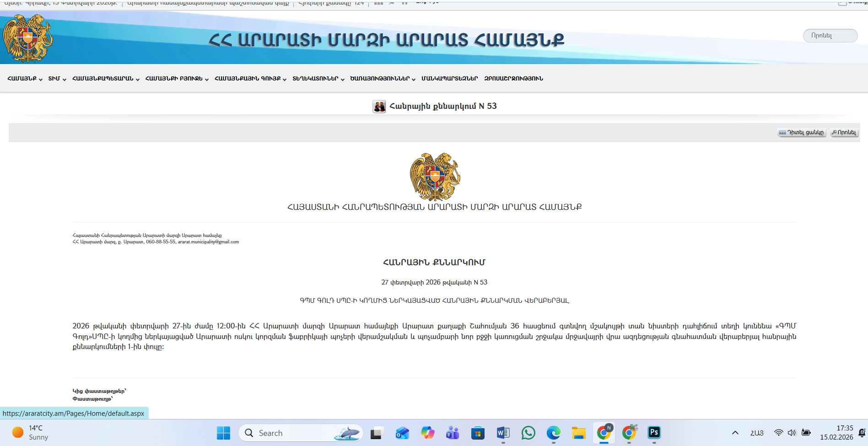Open Microsoft Store from the taskbar

point(478,433)
